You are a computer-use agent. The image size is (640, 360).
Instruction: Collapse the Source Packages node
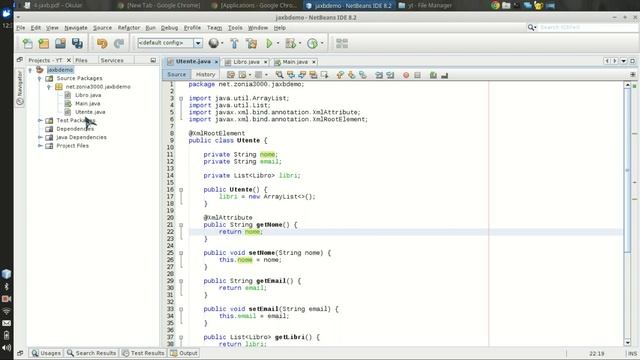tap(40, 78)
